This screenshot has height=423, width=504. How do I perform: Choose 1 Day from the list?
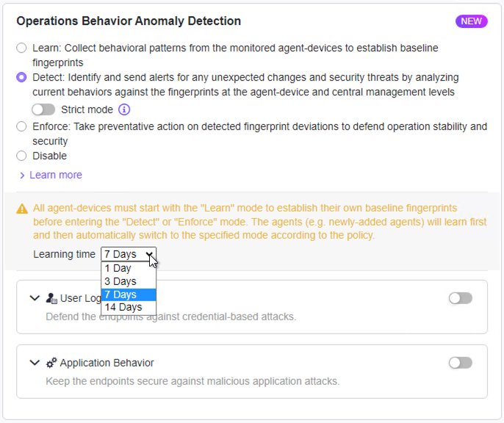(x=118, y=268)
